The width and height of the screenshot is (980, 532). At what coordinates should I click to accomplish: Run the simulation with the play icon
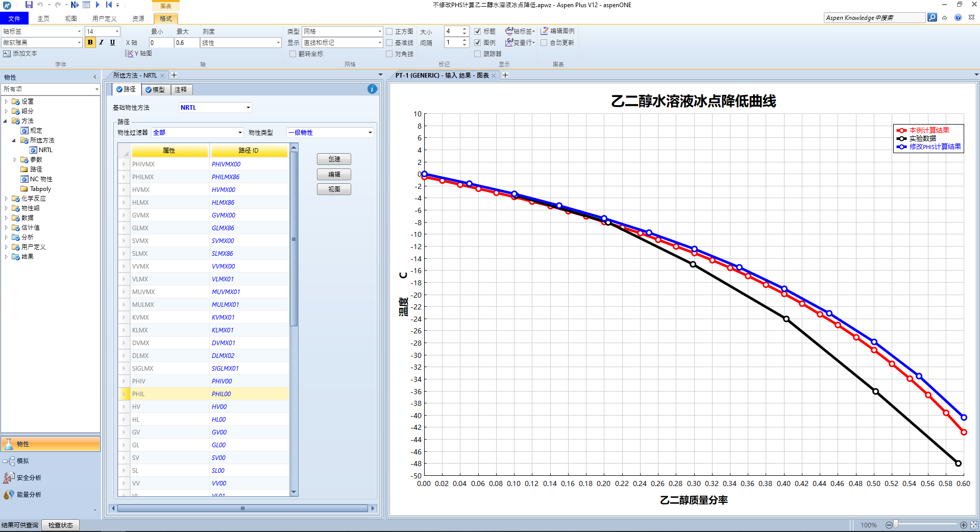97,5
